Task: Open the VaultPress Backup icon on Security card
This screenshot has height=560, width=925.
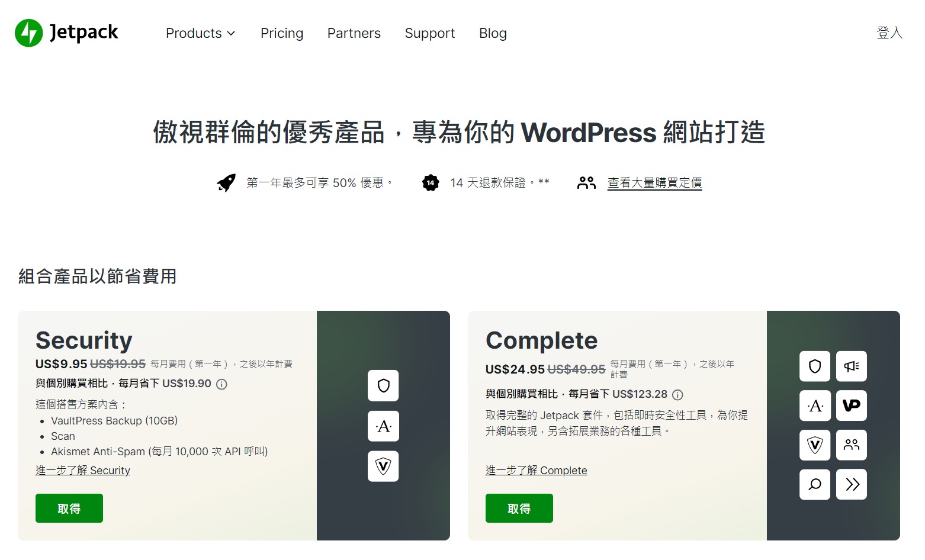Action: pos(383,466)
